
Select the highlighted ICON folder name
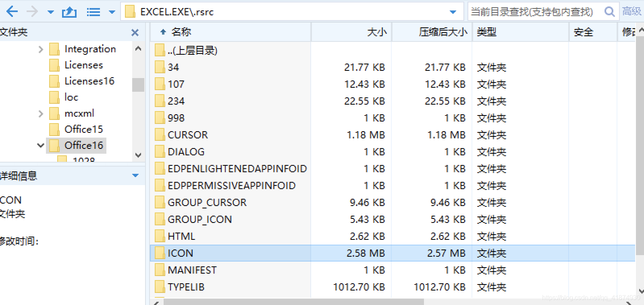[180, 253]
